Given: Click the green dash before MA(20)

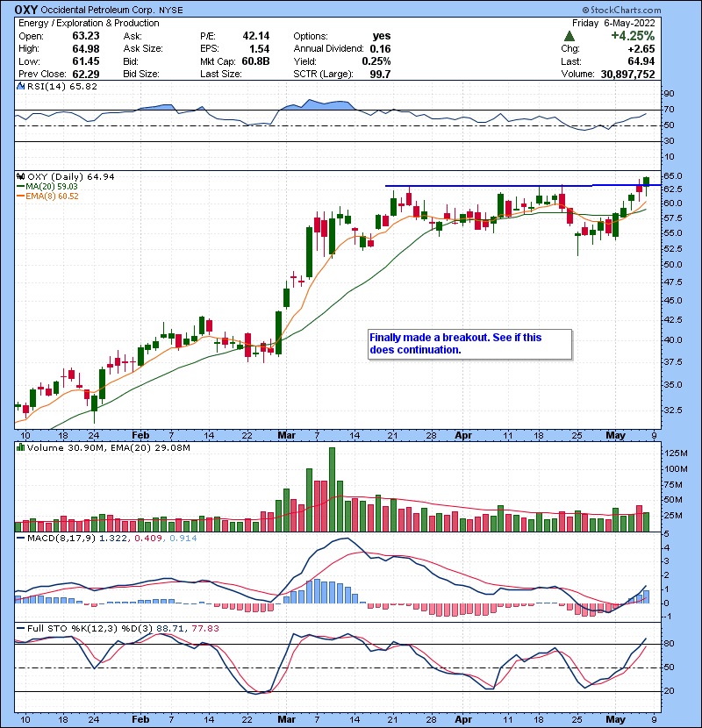Looking at the screenshot, I should (x=20, y=187).
